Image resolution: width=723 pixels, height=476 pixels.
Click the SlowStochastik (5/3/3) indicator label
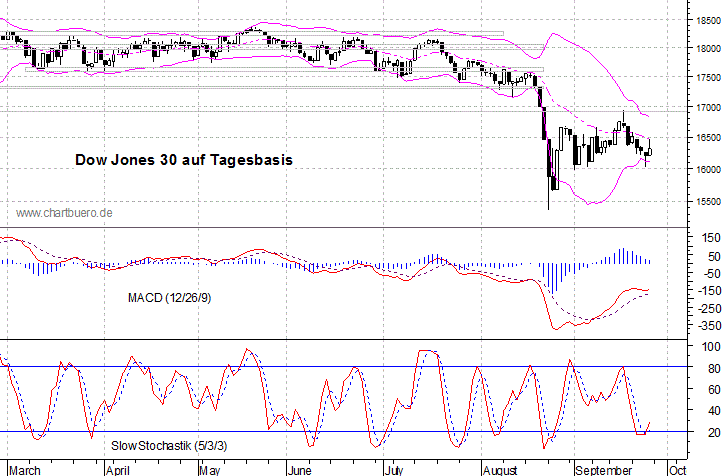click(169, 446)
